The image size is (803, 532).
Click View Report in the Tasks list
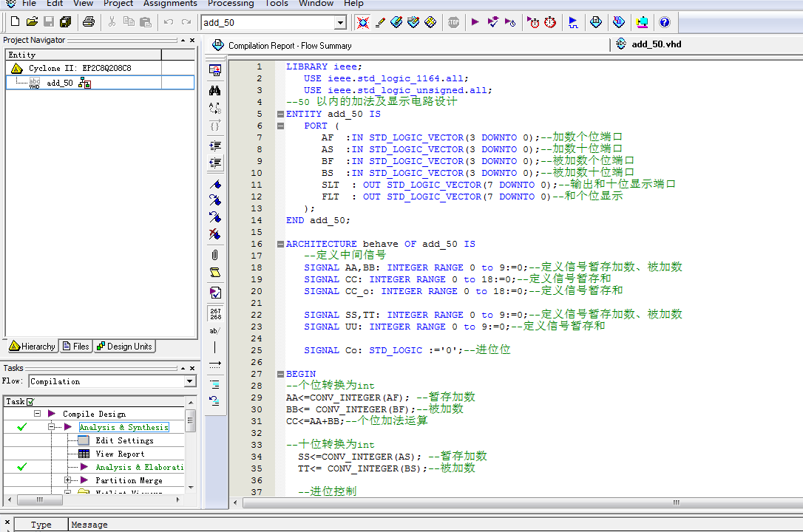click(x=120, y=454)
